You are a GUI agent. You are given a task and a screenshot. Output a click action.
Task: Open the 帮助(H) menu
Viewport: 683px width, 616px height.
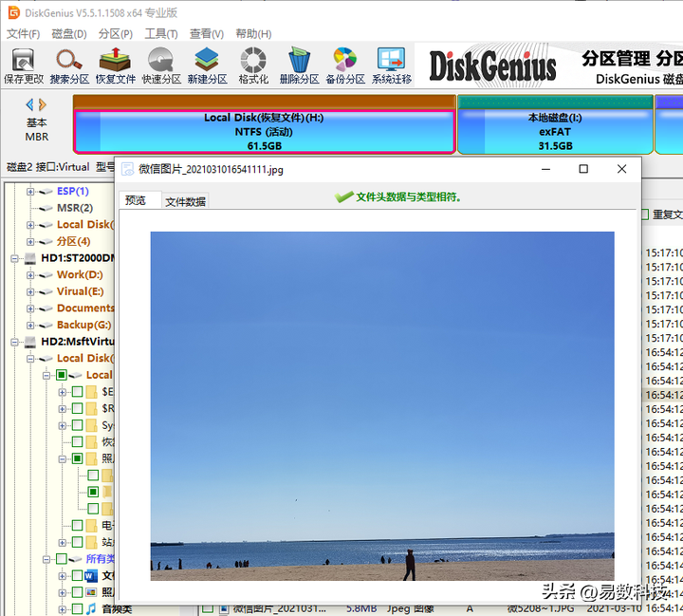[x=253, y=34]
